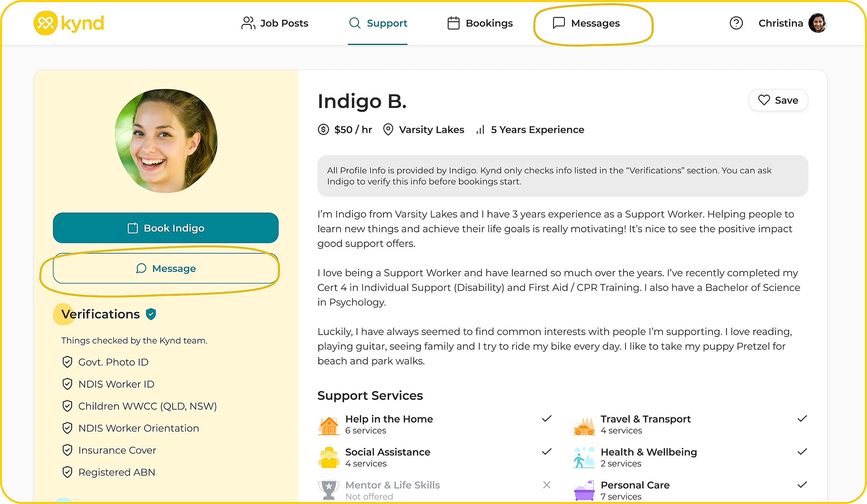Open Messages in top navigation
This screenshot has height=504, width=867.
(586, 23)
